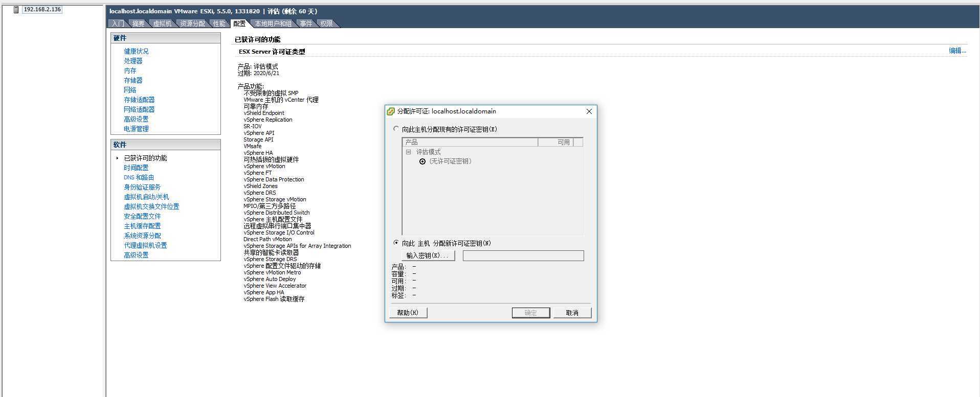Screen dimensions: 980x397
Task: Cancel the dialog with 取消
Action: [x=572, y=313]
